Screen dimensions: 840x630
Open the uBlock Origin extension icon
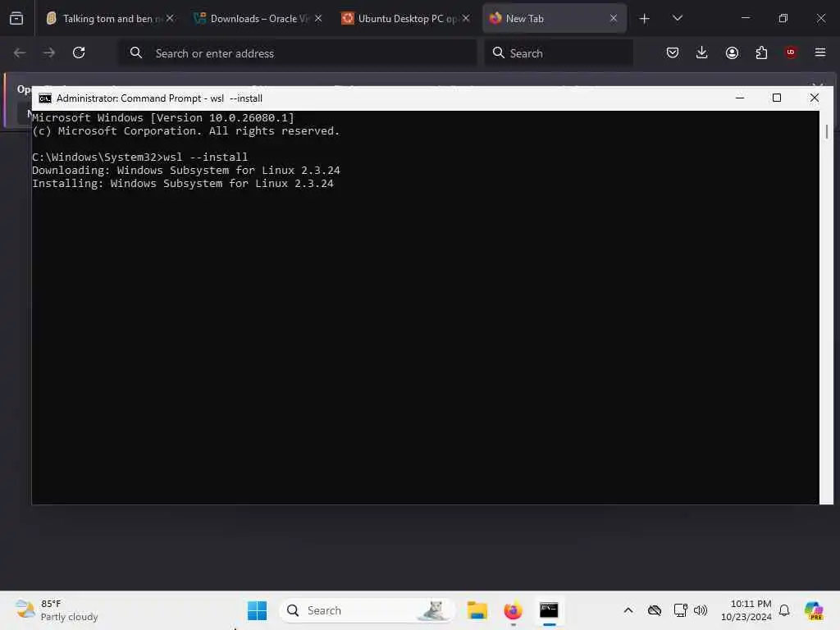click(x=791, y=52)
